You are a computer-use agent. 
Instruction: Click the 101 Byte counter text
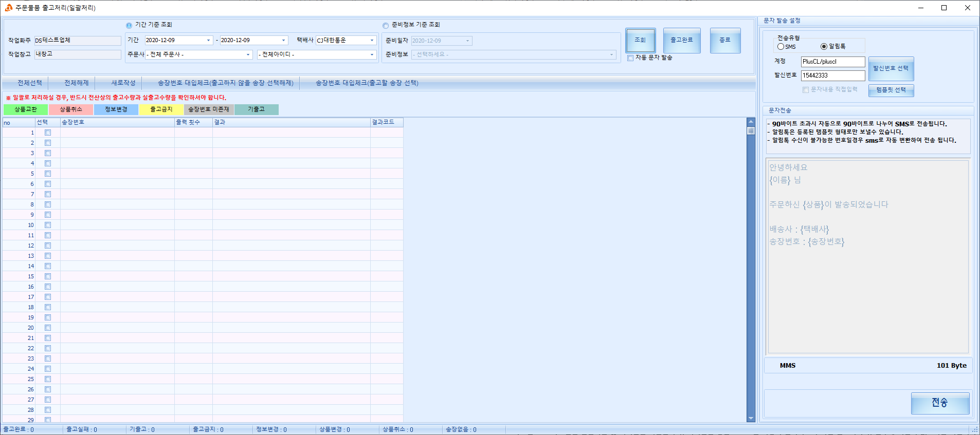952,366
